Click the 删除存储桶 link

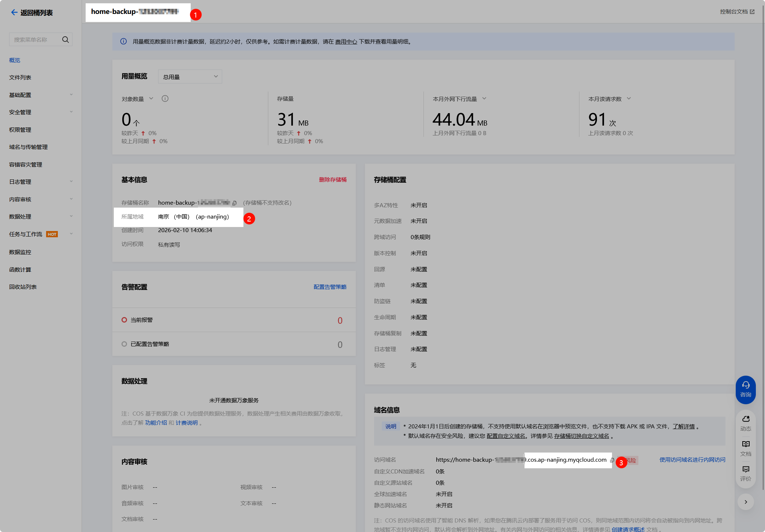pyautogui.click(x=332, y=180)
